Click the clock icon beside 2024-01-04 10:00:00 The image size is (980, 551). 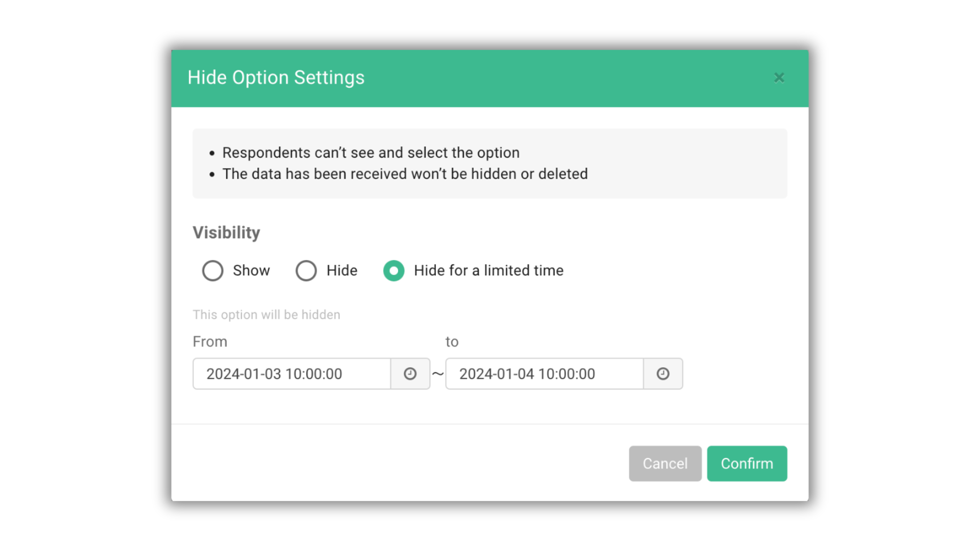[663, 373]
